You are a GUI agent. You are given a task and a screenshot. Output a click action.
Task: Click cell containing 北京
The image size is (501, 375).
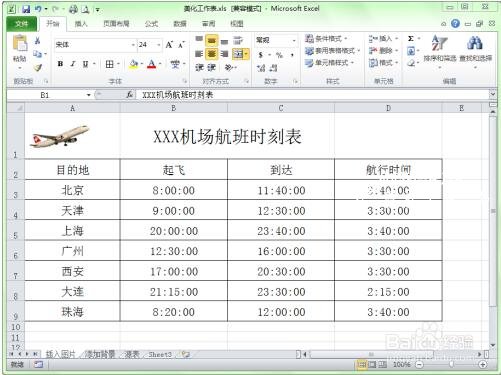point(72,190)
